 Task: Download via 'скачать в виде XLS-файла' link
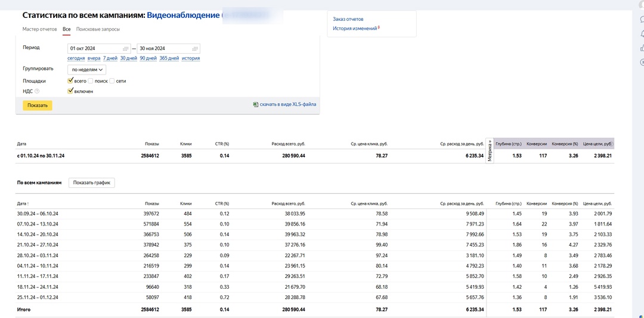tap(287, 105)
